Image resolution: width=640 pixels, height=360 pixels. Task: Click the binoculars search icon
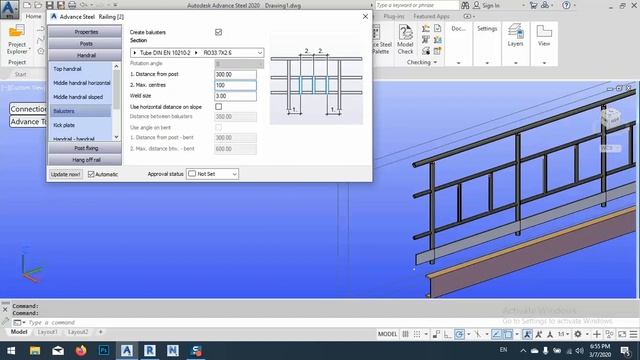coord(465,5)
